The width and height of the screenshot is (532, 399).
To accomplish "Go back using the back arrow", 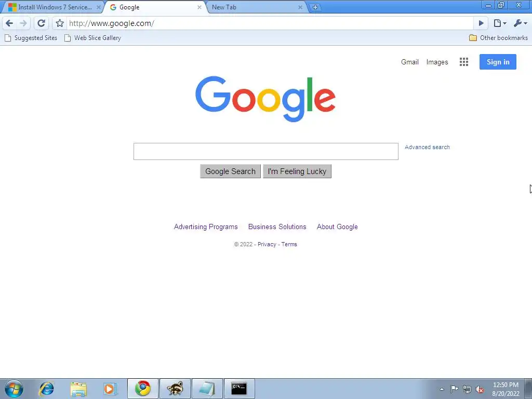I will click(9, 23).
